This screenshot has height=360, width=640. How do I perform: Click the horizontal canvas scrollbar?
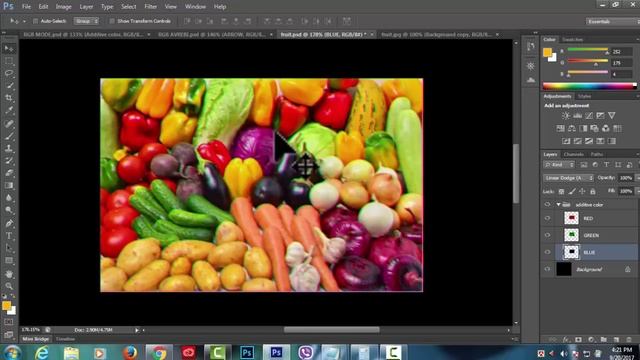pyautogui.click(x=331, y=330)
